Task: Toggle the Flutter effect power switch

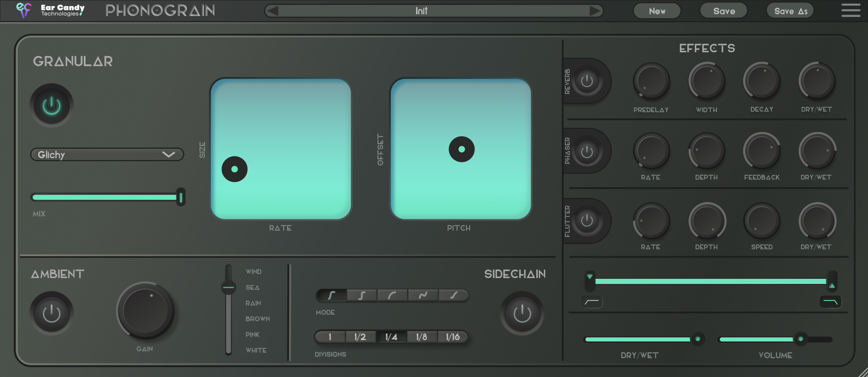Action: coord(587,221)
